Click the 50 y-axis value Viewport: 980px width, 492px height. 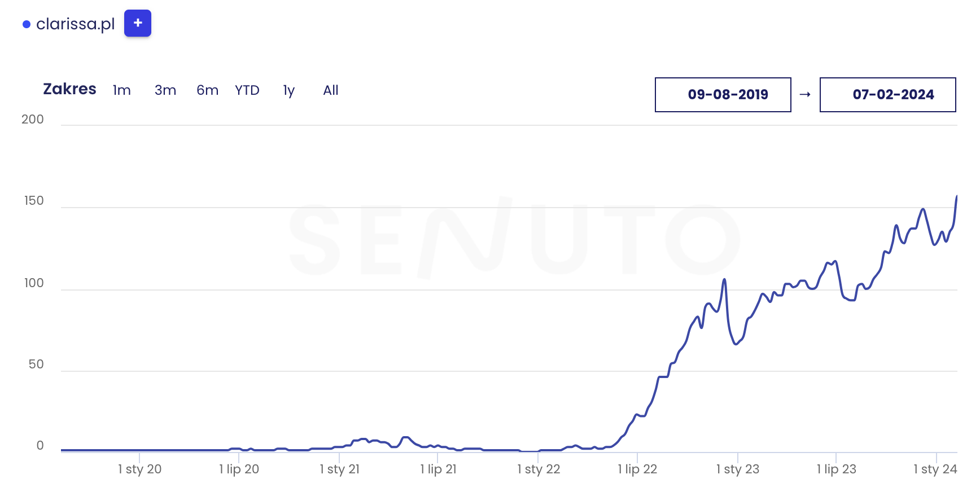[x=36, y=364]
